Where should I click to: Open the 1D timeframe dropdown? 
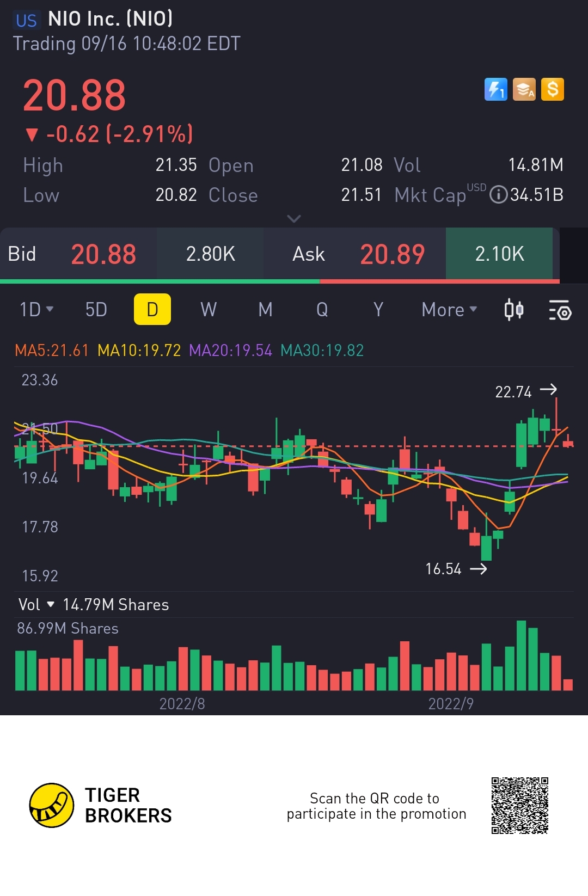tap(36, 310)
